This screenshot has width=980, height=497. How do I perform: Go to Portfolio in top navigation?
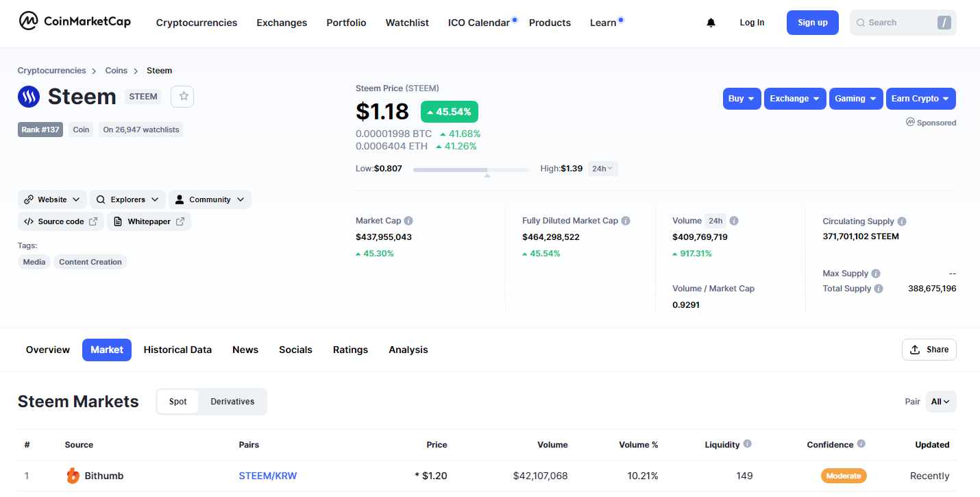[x=346, y=23]
